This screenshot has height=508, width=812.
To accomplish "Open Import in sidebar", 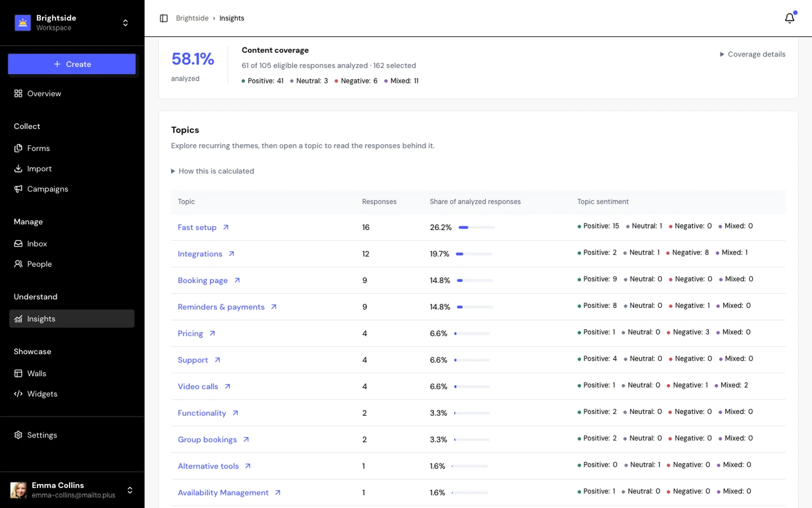I will (72, 169).
